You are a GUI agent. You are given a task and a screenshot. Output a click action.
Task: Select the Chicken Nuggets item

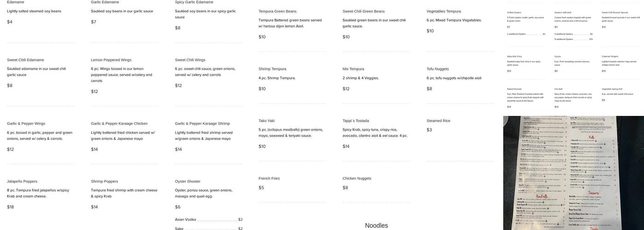(356, 178)
